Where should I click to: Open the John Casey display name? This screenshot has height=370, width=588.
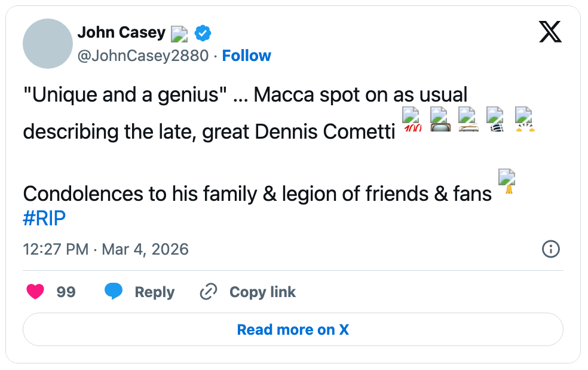pos(121,32)
